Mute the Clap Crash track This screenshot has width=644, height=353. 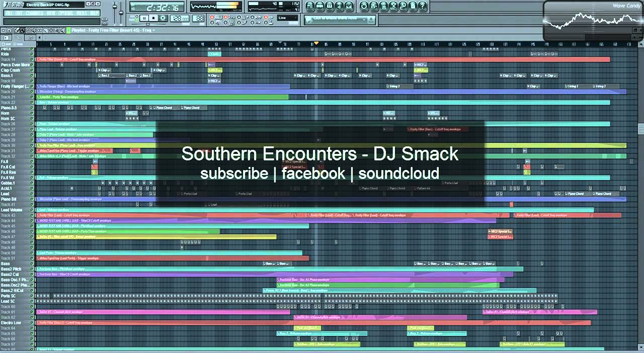32,70
